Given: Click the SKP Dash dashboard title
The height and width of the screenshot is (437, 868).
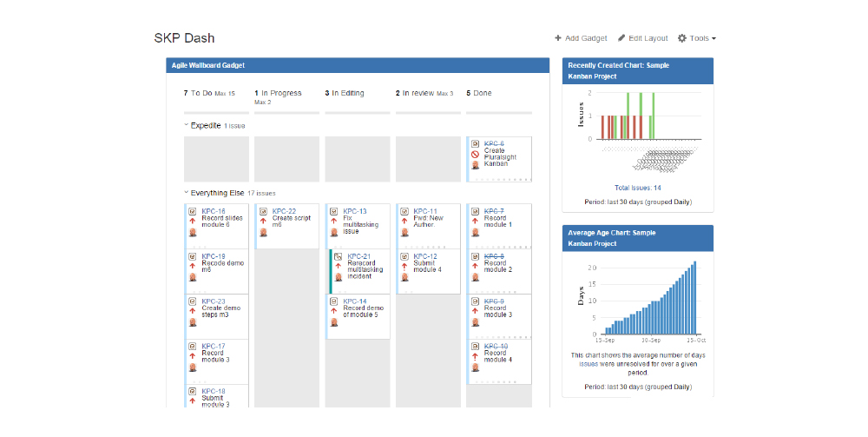Looking at the screenshot, I should (184, 38).
